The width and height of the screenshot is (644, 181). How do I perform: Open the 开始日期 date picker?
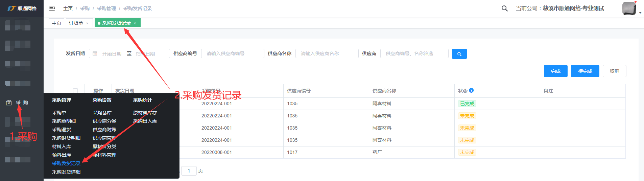[x=112, y=53]
